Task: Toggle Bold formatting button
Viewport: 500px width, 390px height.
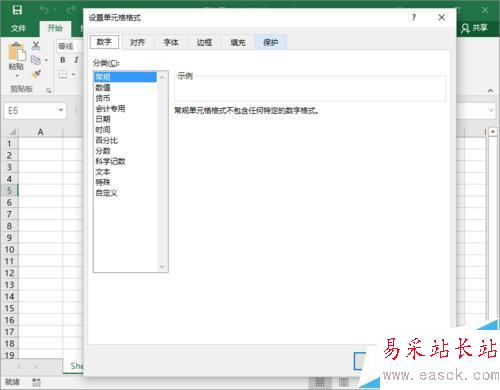Action: [x=63, y=60]
